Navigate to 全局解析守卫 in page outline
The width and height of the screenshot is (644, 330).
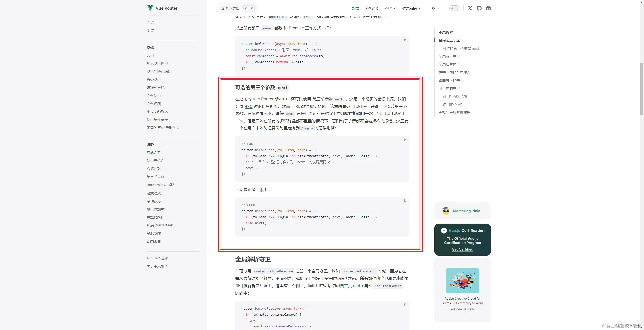(449, 56)
